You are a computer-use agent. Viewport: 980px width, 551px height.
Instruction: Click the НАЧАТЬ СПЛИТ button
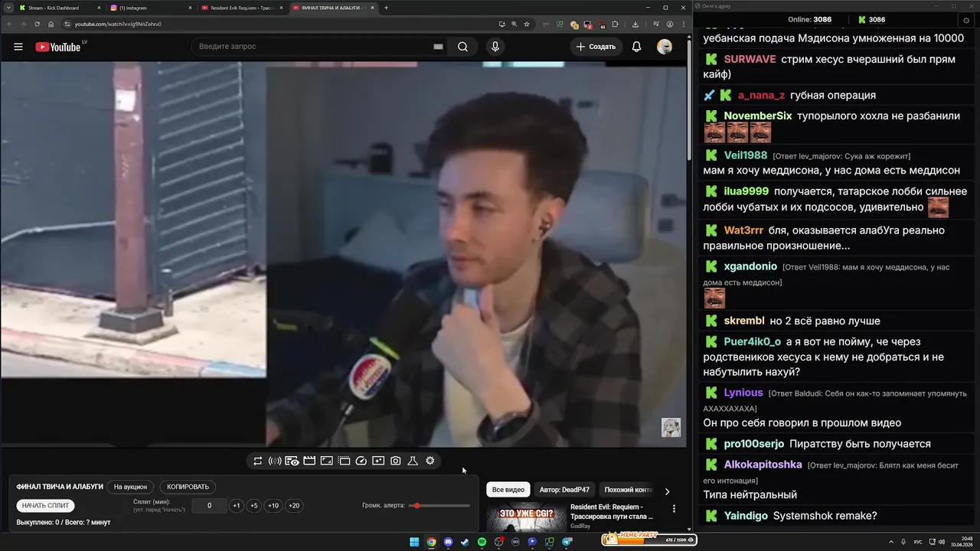(45, 506)
